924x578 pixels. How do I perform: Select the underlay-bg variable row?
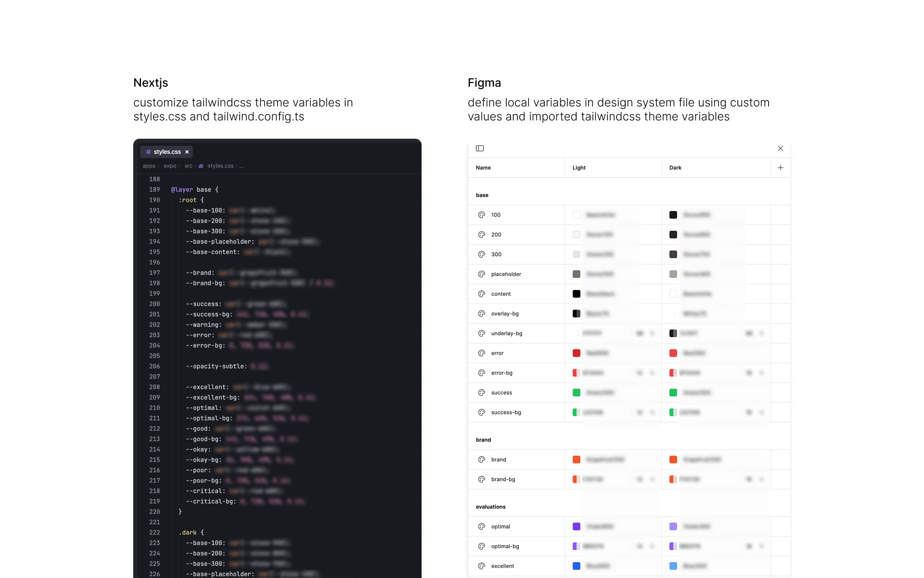[506, 333]
